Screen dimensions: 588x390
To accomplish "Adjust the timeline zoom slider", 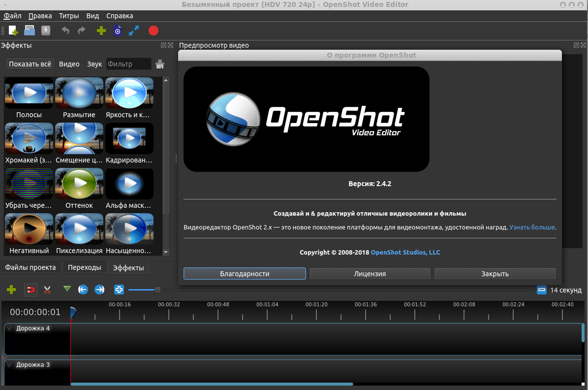I will tap(157, 290).
